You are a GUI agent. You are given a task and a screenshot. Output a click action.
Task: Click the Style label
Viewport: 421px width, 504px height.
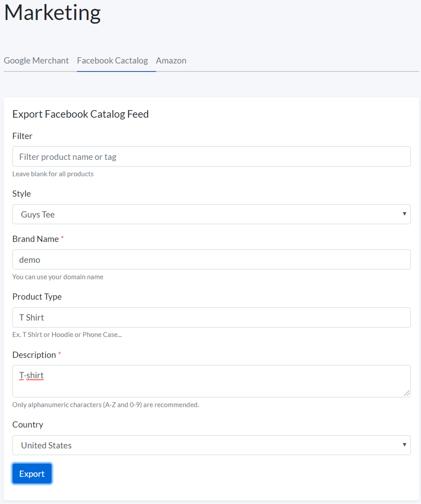[x=22, y=194]
